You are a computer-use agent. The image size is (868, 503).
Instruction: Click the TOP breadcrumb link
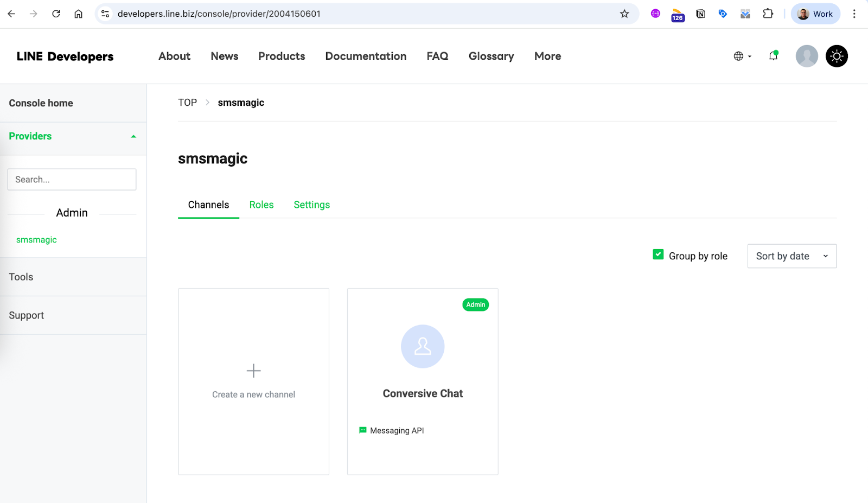pyautogui.click(x=187, y=103)
